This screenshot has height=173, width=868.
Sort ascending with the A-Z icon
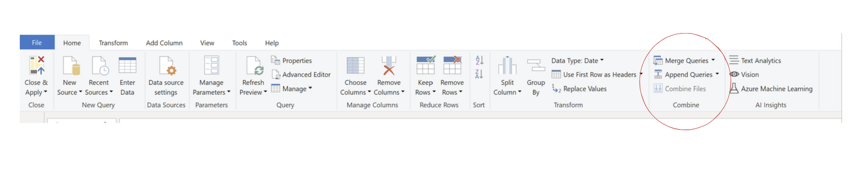click(479, 60)
